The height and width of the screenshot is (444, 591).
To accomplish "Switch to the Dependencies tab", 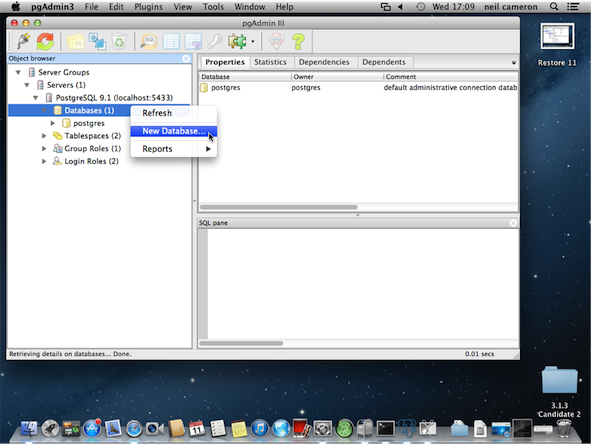I will [x=324, y=62].
